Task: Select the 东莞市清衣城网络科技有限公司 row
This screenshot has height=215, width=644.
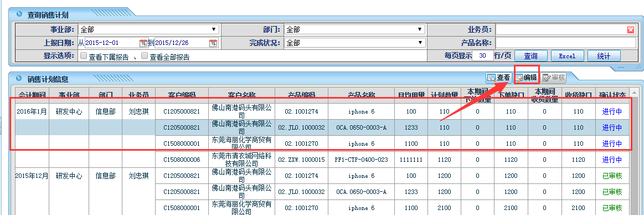Action: [322, 160]
